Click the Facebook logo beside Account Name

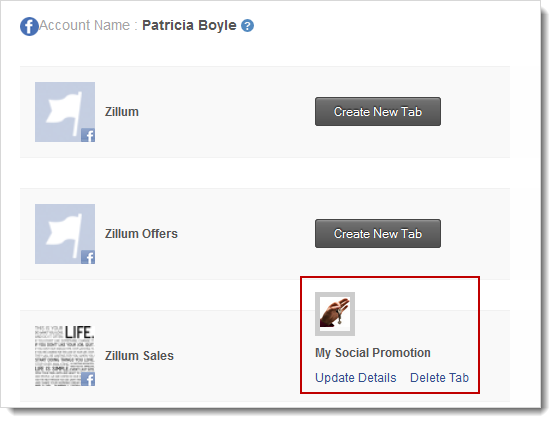[x=29, y=27]
